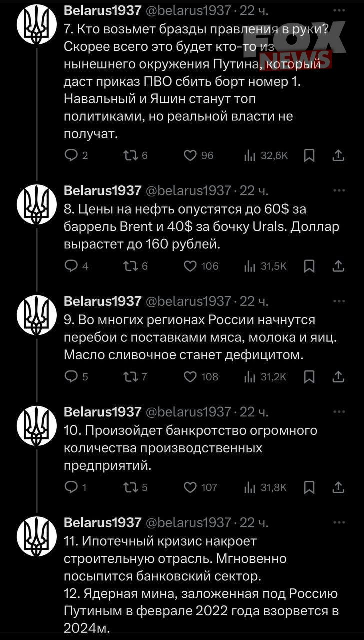
Task: Open Belarus1937 profile name on tweet 10
Action: pos(103,412)
